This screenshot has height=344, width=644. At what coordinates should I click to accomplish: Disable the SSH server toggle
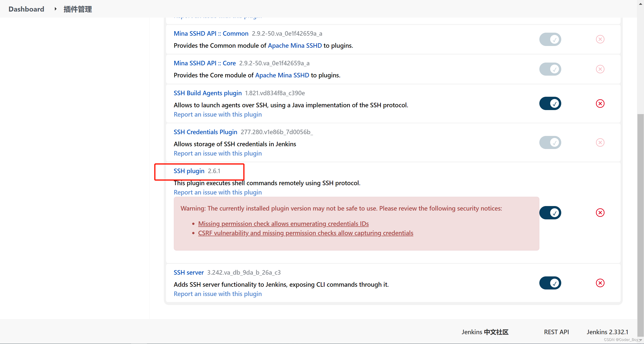550,283
